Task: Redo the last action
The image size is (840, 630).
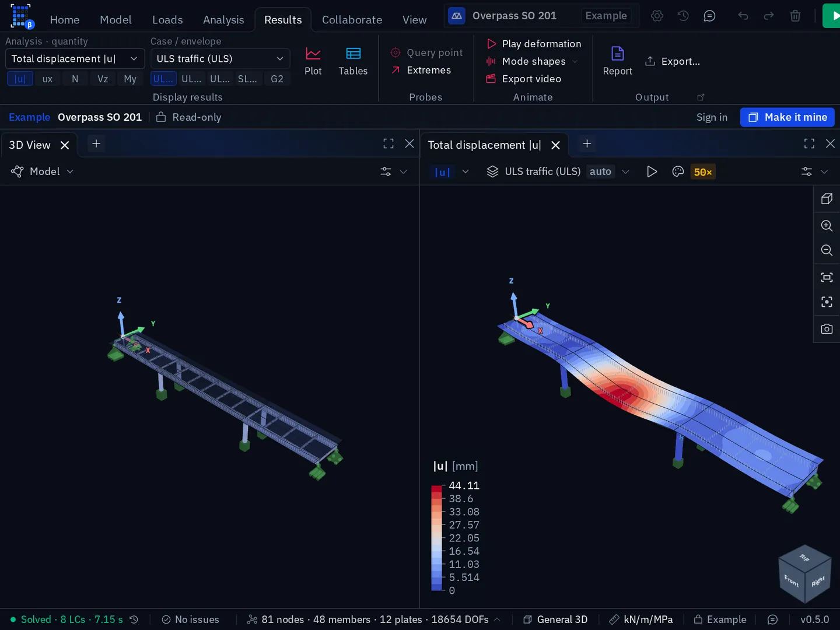Action: [769, 16]
